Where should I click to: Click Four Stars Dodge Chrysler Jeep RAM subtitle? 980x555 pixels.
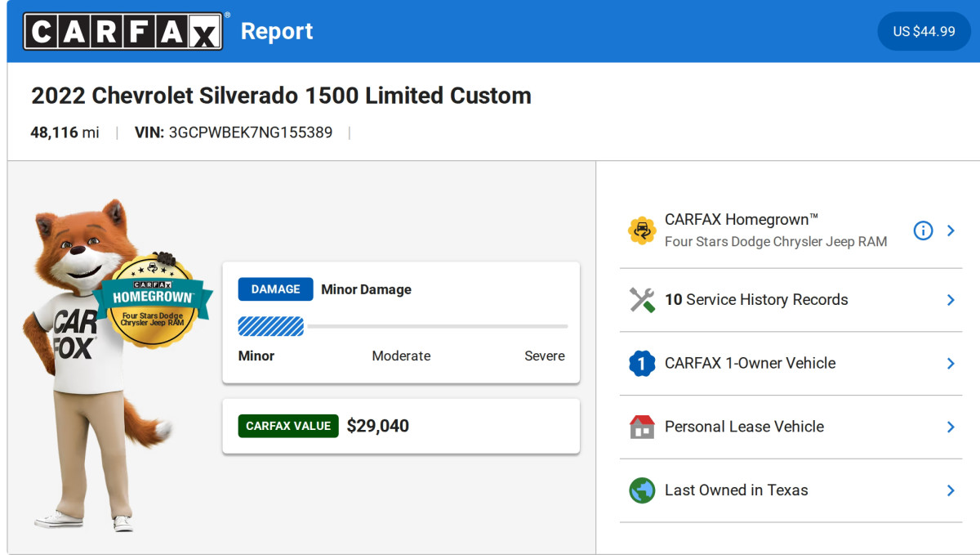point(776,242)
